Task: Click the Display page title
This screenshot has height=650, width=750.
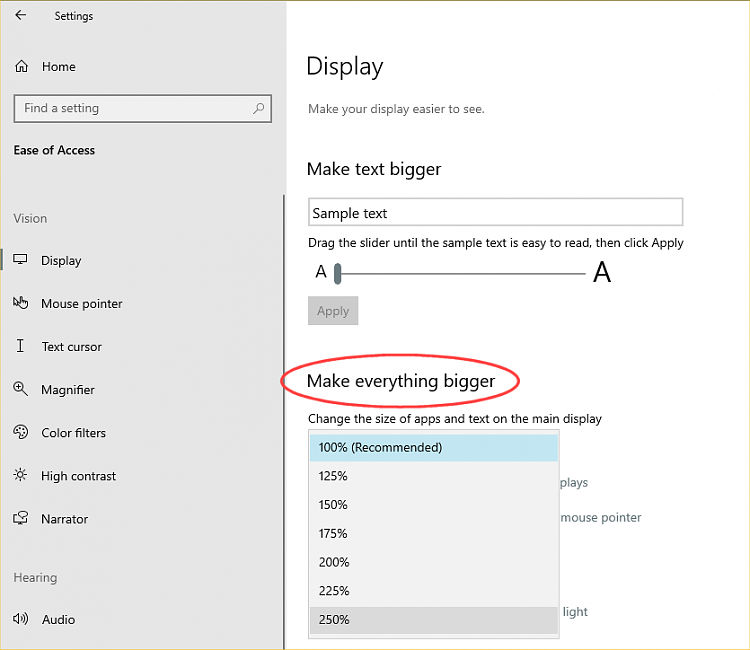Action: coord(345,66)
